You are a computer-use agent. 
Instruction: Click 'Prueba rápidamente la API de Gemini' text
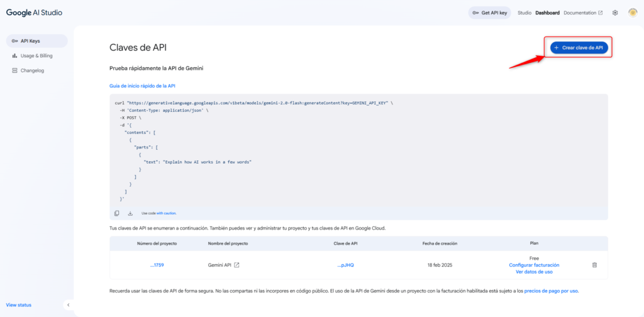[157, 68]
